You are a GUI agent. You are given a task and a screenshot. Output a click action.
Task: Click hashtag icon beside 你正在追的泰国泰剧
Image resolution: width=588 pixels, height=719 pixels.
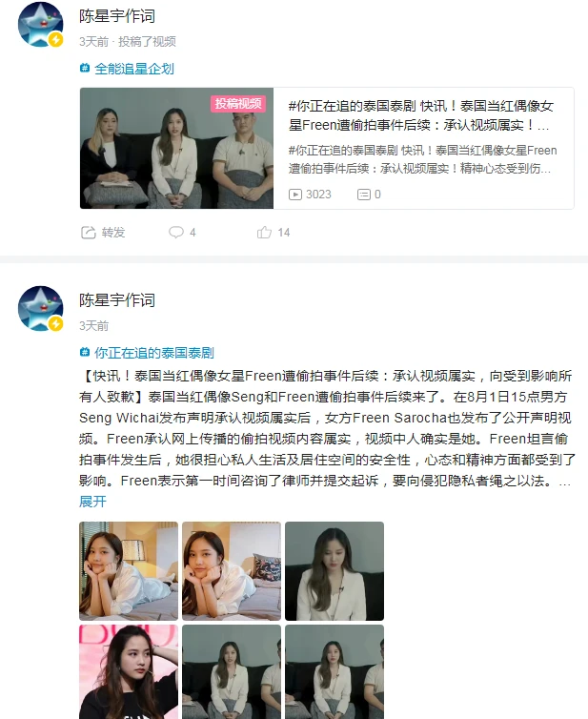coord(84,352)
